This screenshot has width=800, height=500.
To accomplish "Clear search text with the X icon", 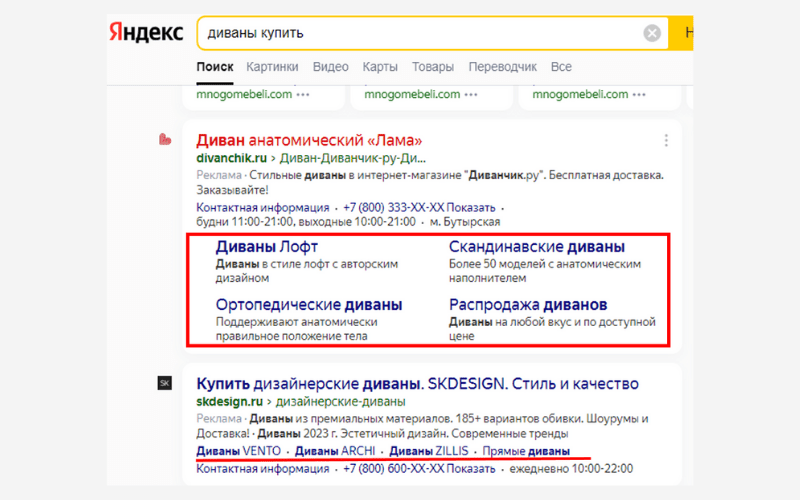I will 652,33.
